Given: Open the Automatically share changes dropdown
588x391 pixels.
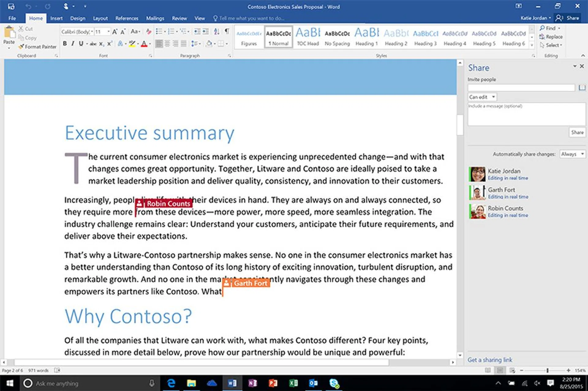Looking at the screenshot, I should [x=572, y=154].
